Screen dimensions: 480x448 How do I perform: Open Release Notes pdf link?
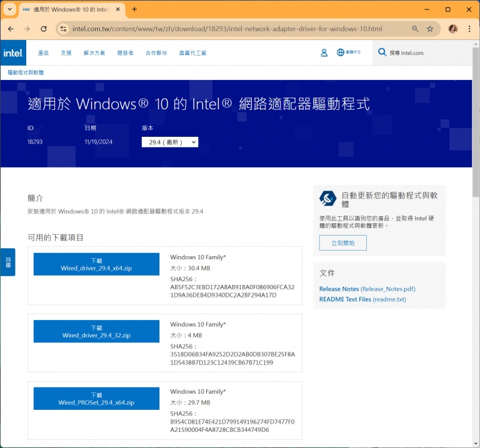click(x=367, y=289)
